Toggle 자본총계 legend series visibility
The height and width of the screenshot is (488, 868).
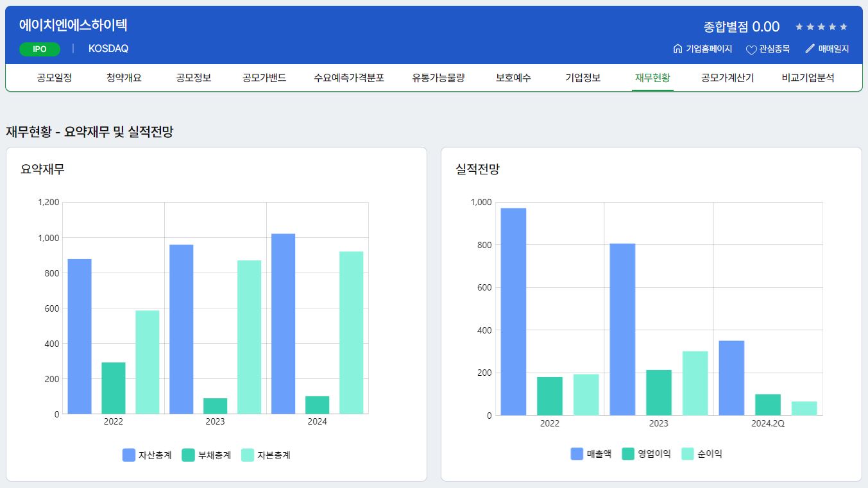pyautogui.click(x=266, y=455)
